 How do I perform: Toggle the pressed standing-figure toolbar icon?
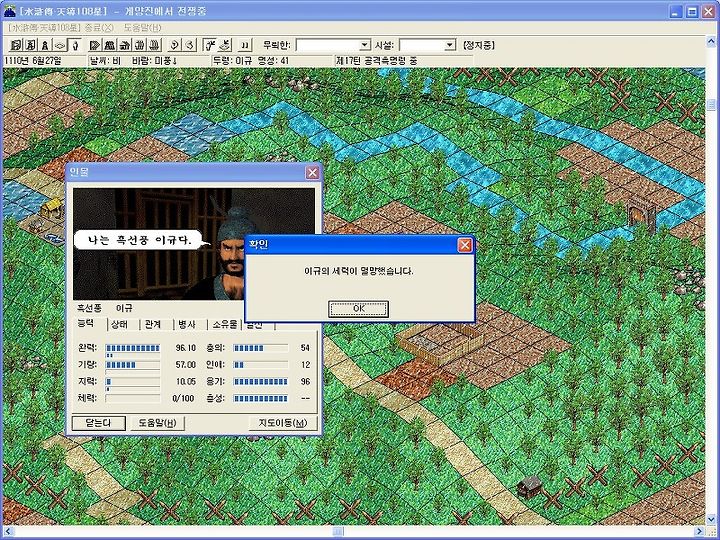pos(75,45)
